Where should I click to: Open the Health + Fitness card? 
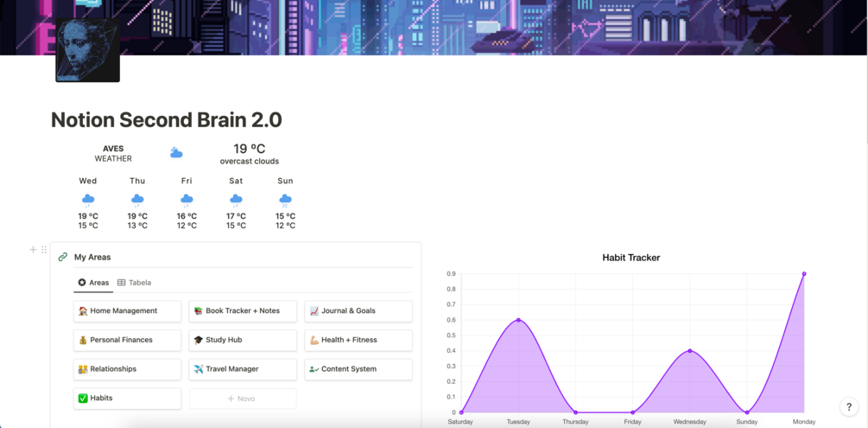(358, 340)
